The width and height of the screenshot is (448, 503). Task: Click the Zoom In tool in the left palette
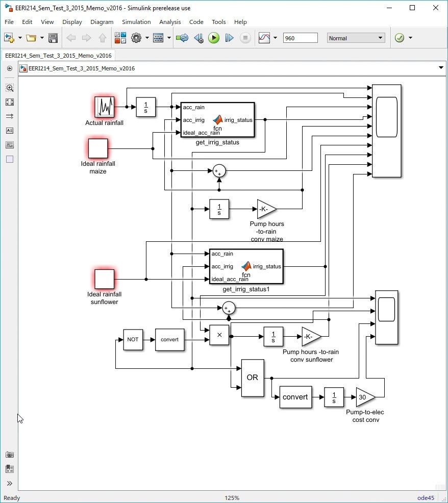(x=10, y=88)
